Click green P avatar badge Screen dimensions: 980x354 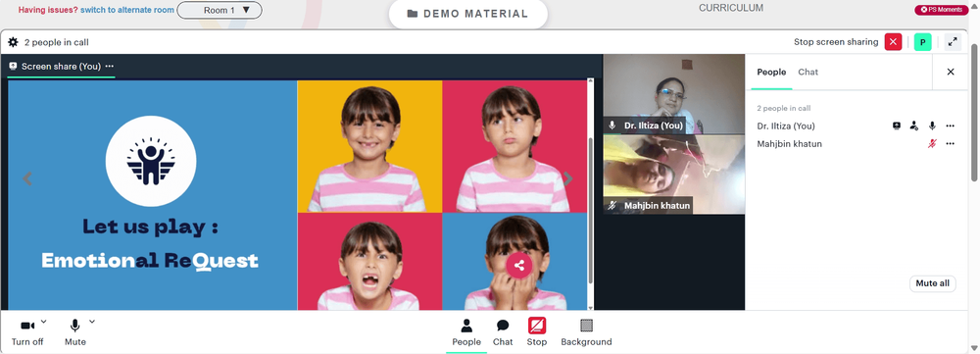[922, 42]
